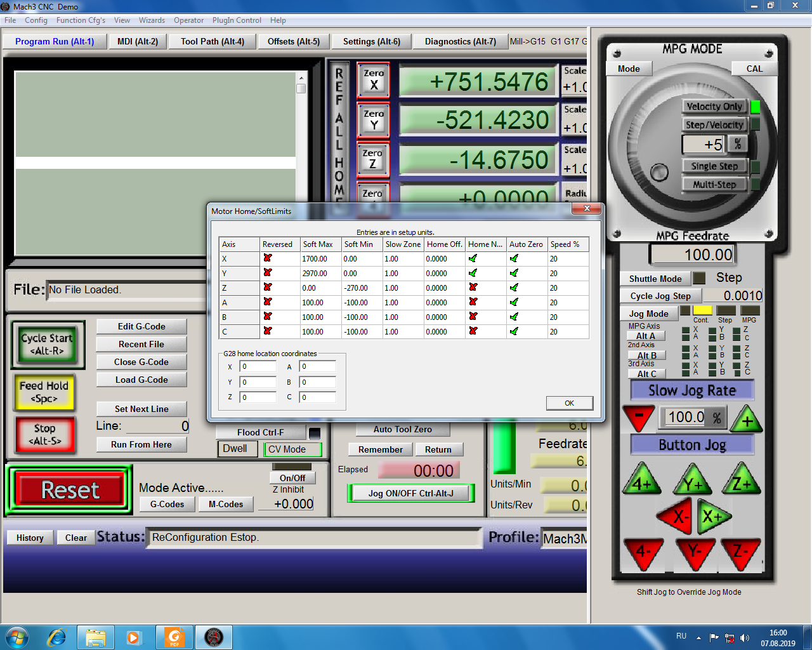Click the Jog ON/OFF Ctrl-Alt-J button
The image size is (812, 650).
[411, 493]
